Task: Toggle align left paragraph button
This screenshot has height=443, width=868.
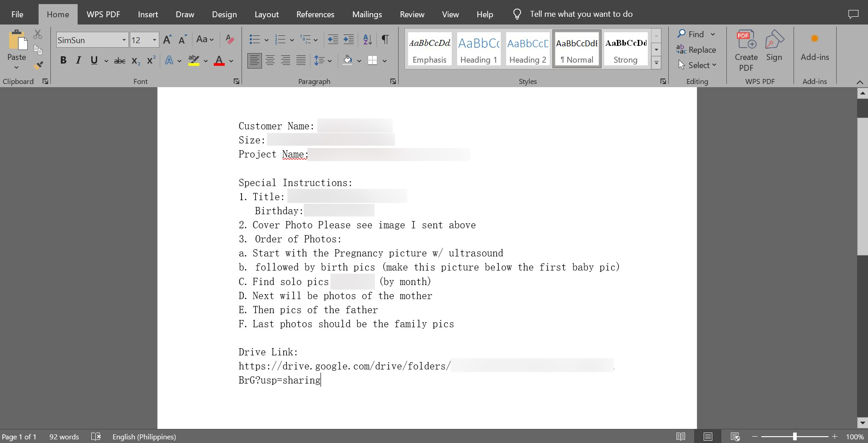Action: point(255,60)
